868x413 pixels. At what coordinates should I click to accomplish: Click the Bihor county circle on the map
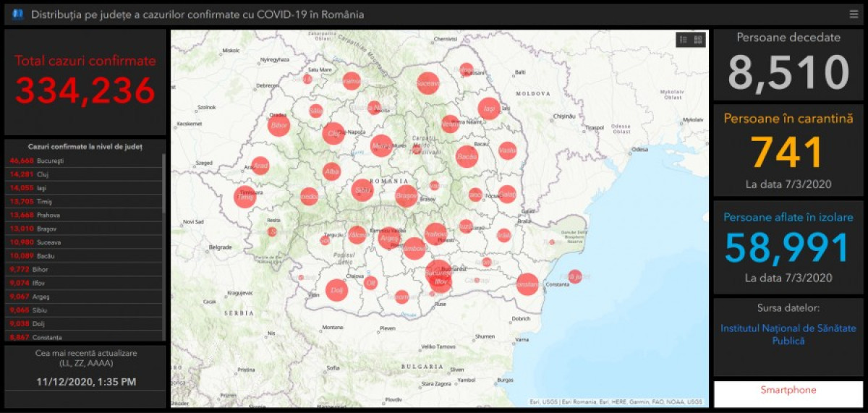(278, 126)
